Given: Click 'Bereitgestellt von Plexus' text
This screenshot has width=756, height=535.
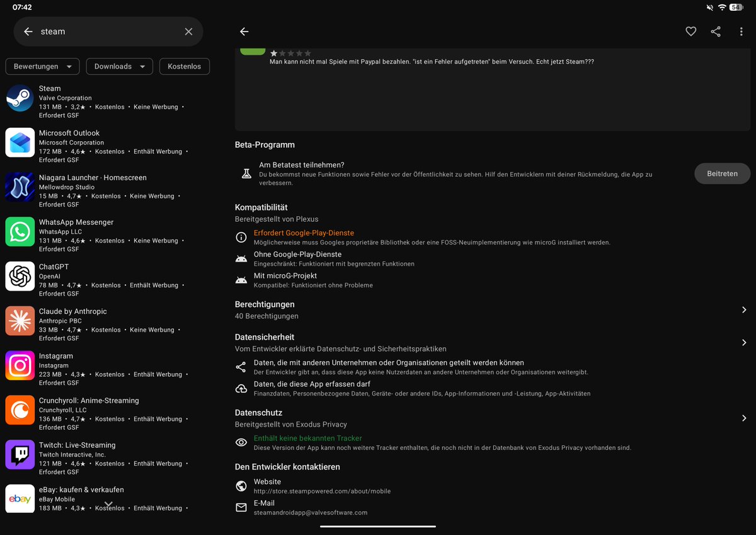Looking at the screenshot, I should pos(277,219).
